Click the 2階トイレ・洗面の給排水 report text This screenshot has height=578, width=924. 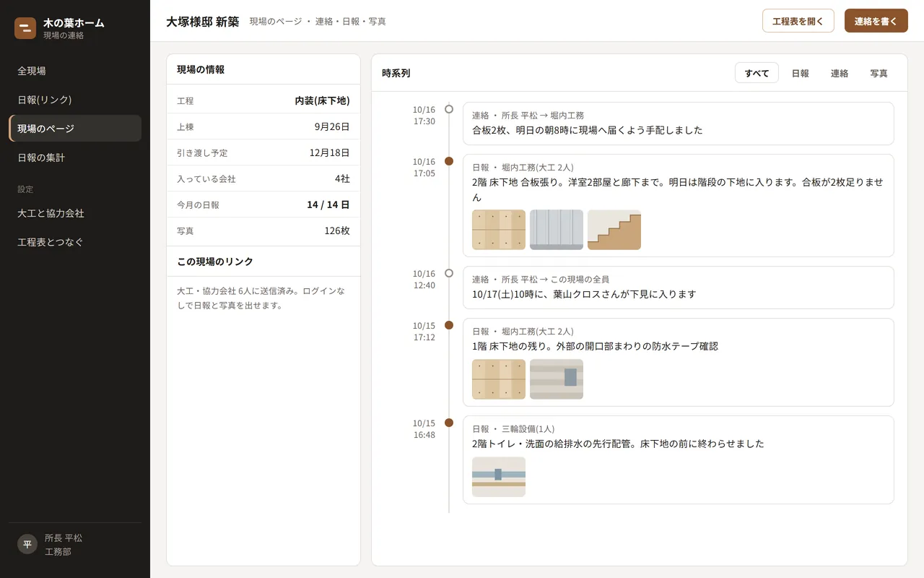618,444
